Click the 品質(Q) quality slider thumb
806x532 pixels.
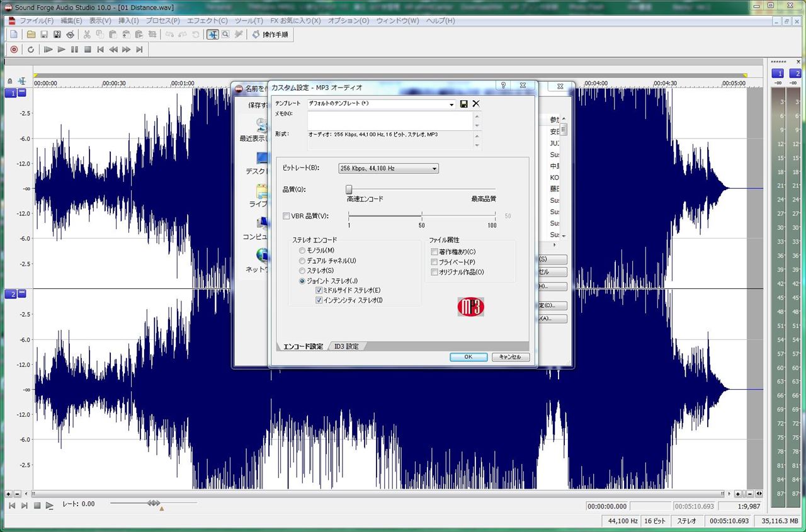pos(349,190)
